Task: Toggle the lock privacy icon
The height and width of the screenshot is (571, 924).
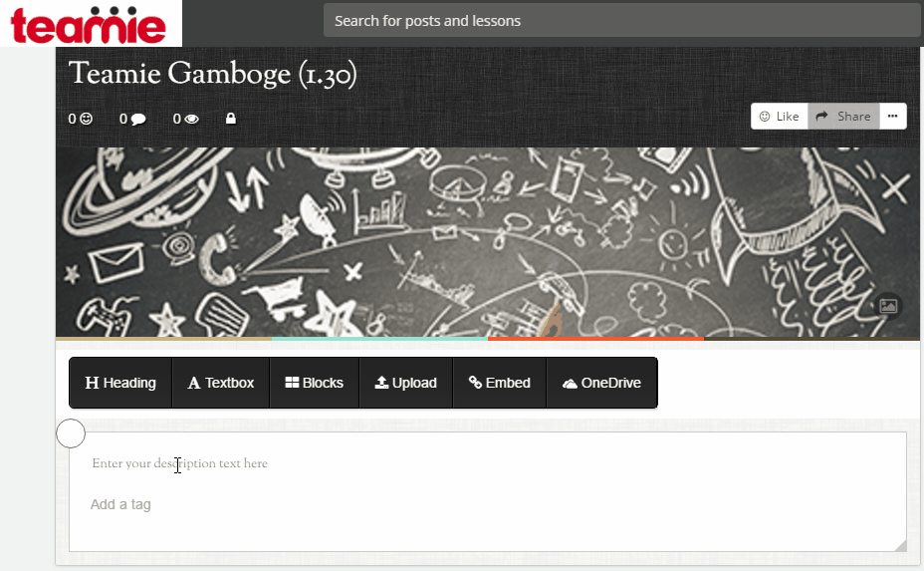Action: (x=231, y=119)
